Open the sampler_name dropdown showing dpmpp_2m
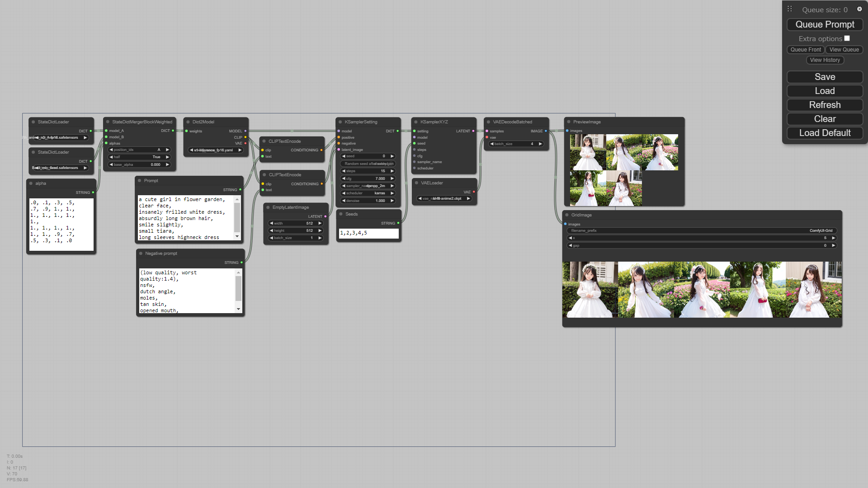This screenshot has height=488, width=868. [x=368, y=186]
